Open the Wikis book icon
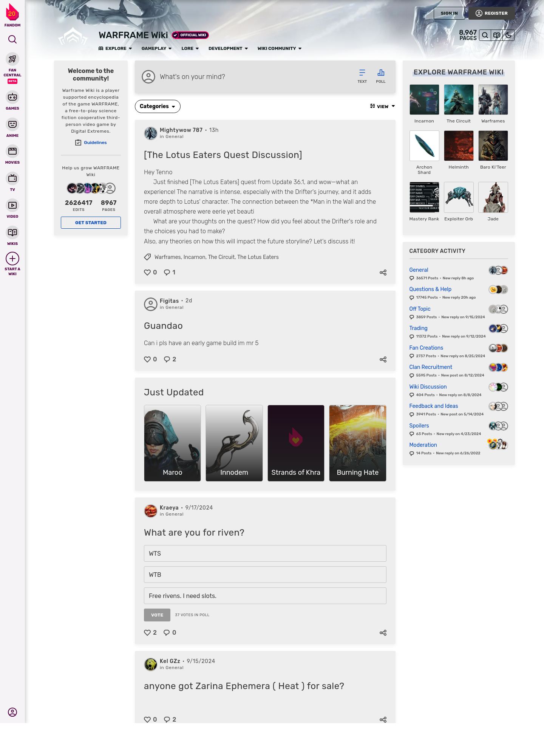 (12, 232)
